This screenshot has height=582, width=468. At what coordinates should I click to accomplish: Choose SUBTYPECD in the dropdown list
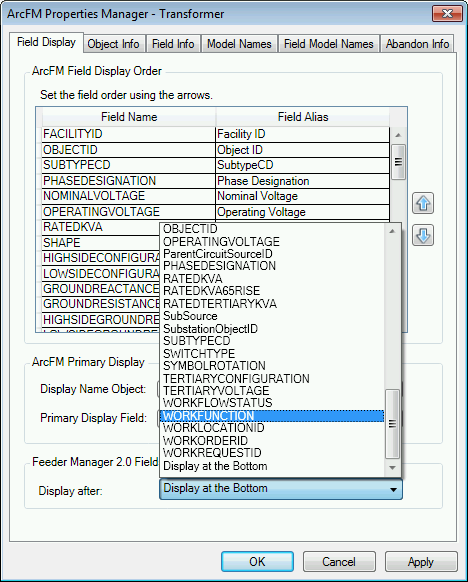(x=272, y=341)
